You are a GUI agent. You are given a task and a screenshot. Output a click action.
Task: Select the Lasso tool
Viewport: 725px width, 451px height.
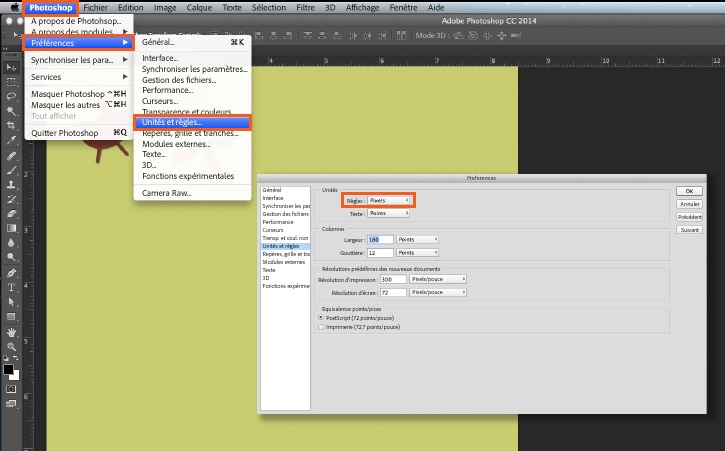pyautogui.click(x=11, y=96)
